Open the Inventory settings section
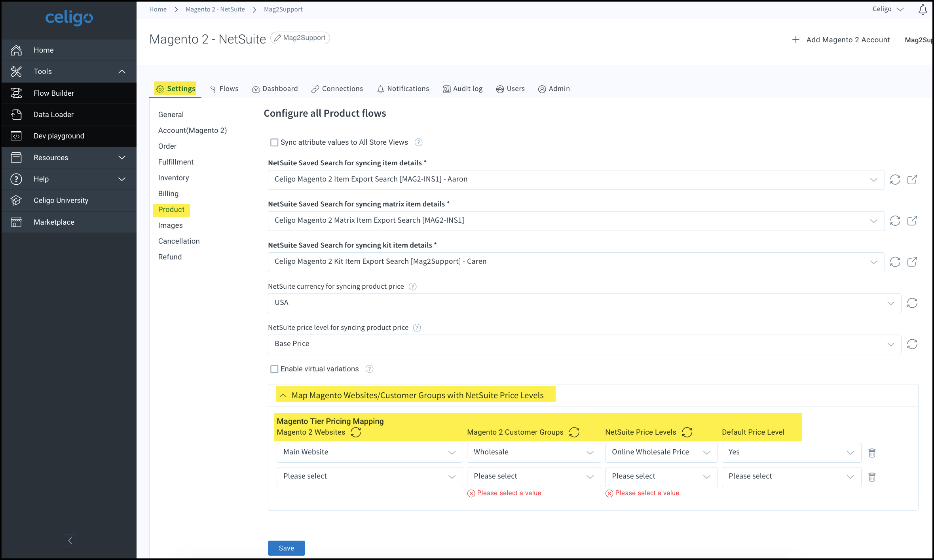This screenshot has width=934, height=560. point(173,178)
